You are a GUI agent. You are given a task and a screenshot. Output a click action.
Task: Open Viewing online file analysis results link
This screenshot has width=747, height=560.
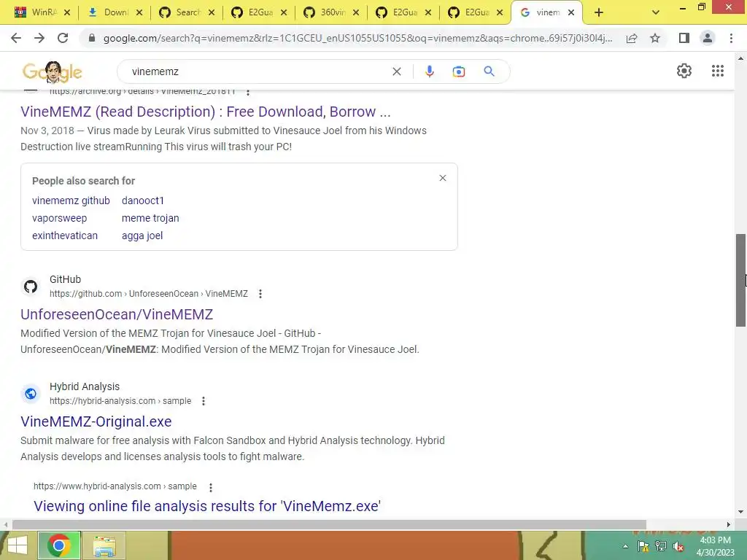coord(206,506)
